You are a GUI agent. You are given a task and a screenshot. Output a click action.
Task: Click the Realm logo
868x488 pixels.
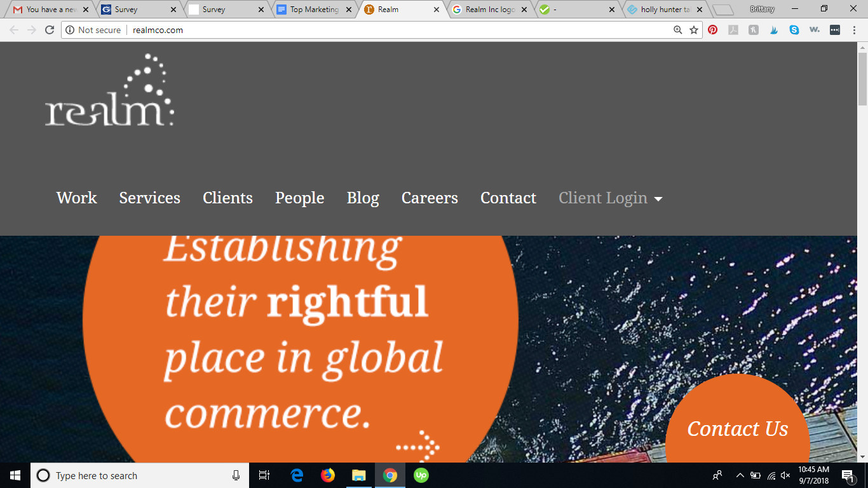click(109, 90)
